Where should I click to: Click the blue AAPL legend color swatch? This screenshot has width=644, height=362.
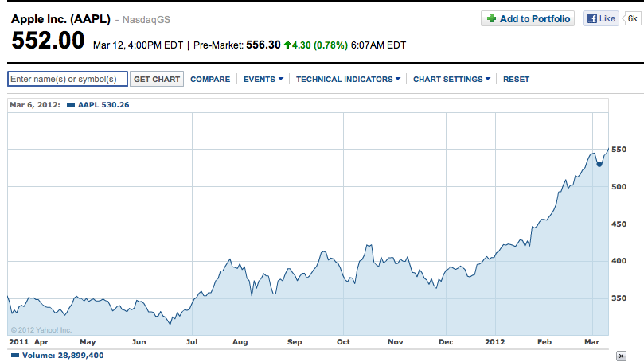tap(71, 105)
